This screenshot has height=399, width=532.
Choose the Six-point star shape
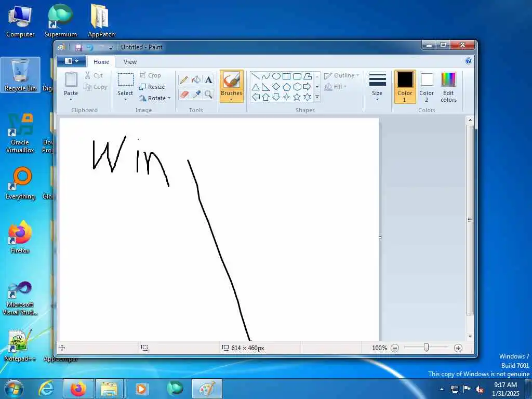click(308, 97)
